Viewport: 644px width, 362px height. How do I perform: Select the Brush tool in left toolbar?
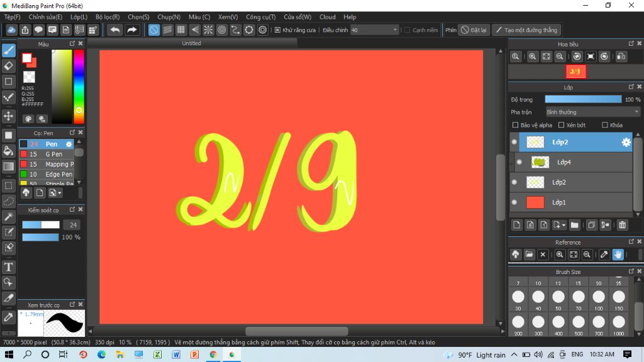coord(9,50)
